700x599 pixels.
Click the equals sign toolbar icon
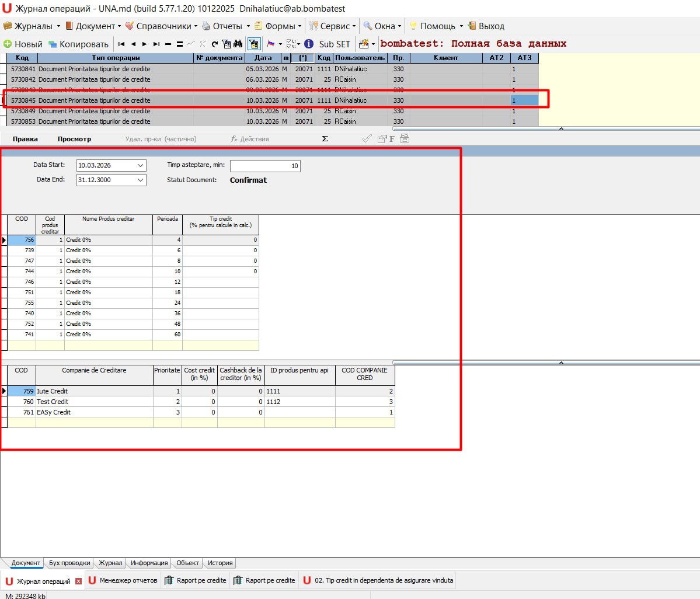(179, 44)
